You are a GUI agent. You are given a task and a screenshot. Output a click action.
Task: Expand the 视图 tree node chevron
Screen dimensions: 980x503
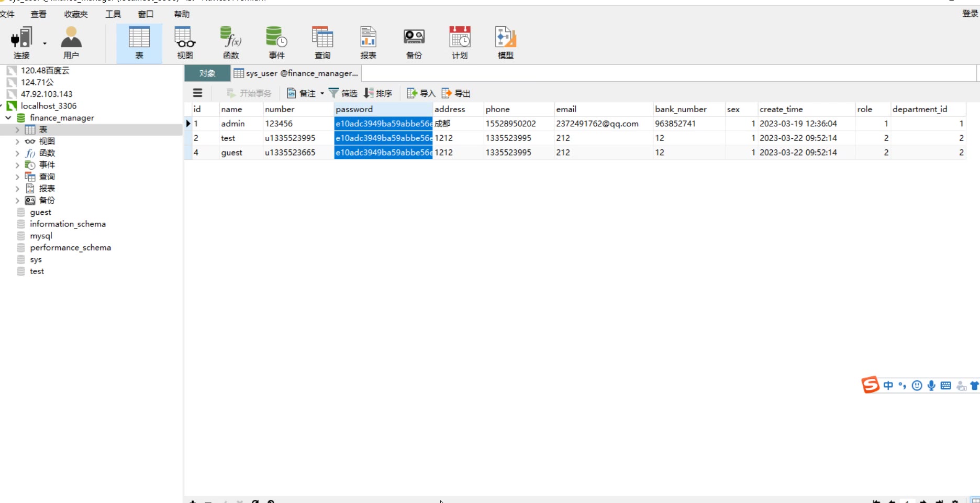click(x=17, y=141)
